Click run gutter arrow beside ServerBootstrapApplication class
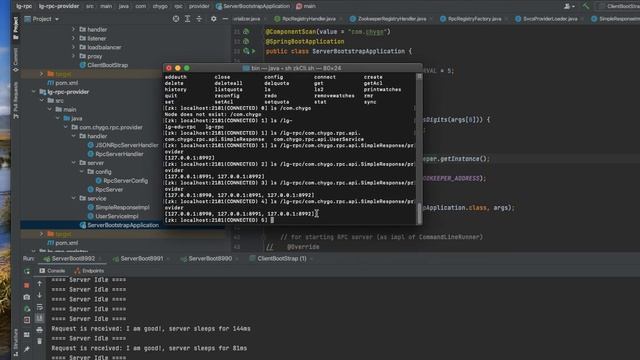The height and width of the screenshot is (360, 640). [x=253, y=51]
